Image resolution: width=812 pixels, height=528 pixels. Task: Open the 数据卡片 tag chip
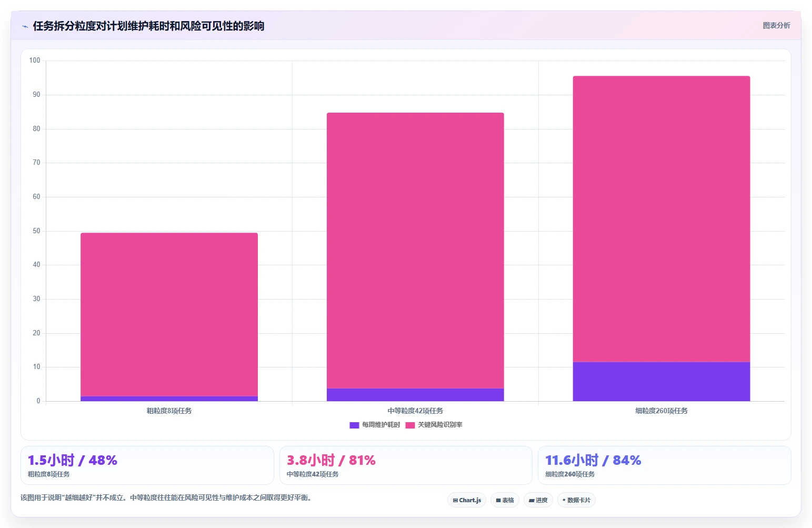pos(576,500)
